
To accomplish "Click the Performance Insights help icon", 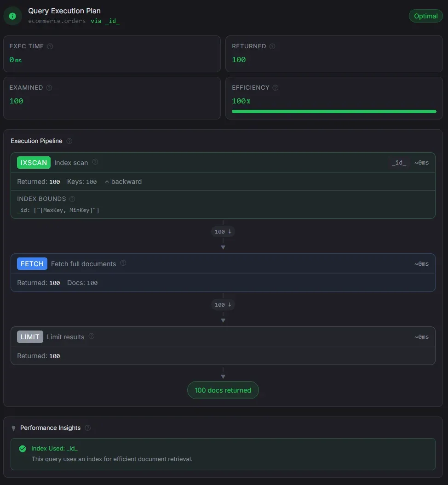I will (x=88, y=428).
